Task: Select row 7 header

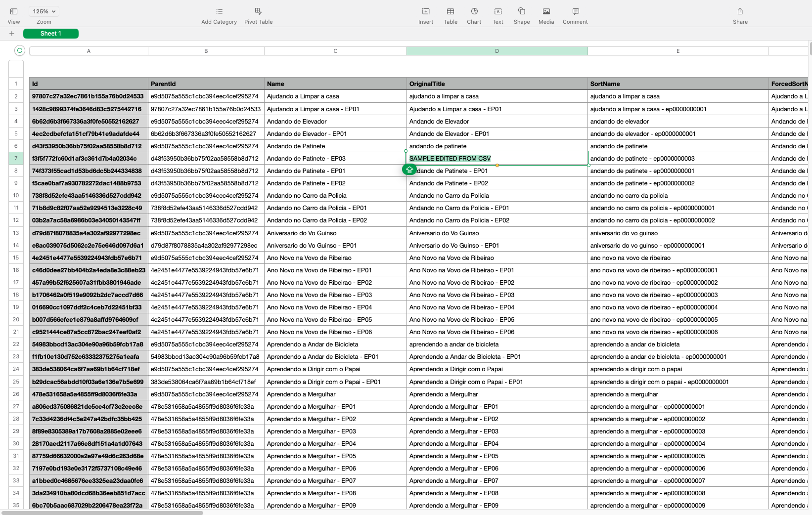Action: coord(16,159)
